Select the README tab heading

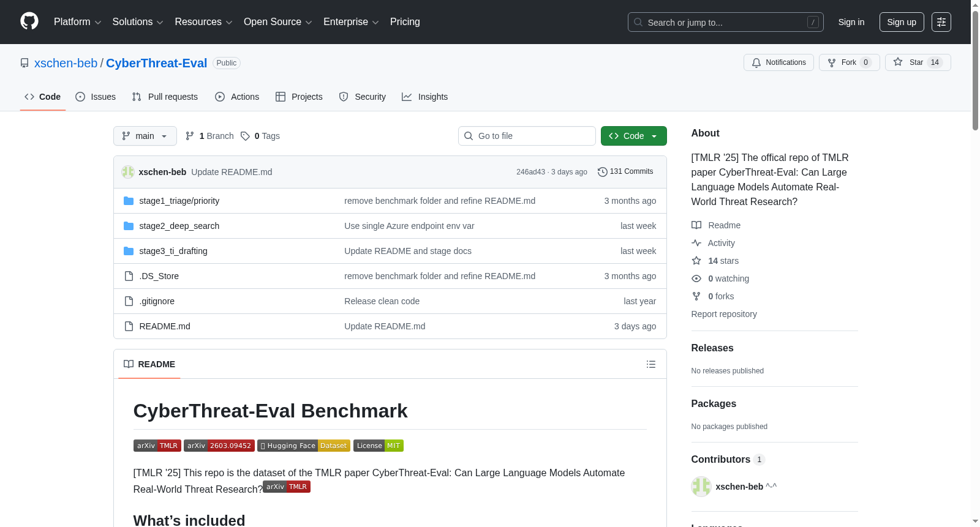(149, 364)
